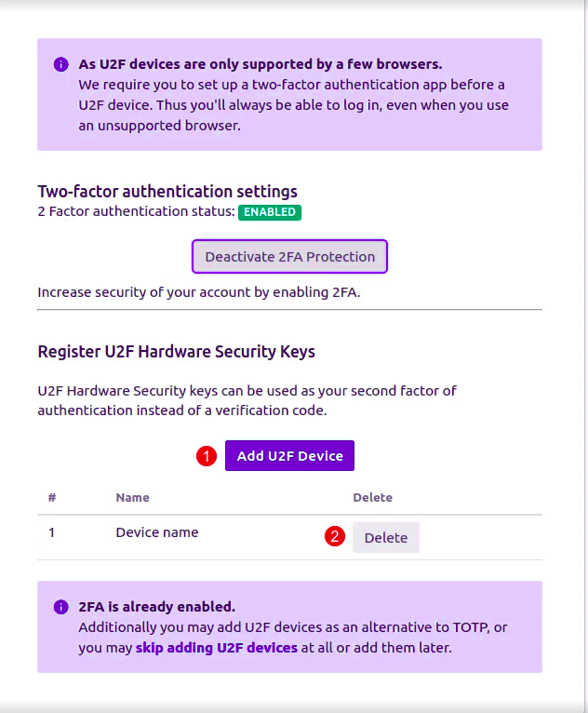Click the '#' column header
The image size is (588, 713).
click(52, 498)
